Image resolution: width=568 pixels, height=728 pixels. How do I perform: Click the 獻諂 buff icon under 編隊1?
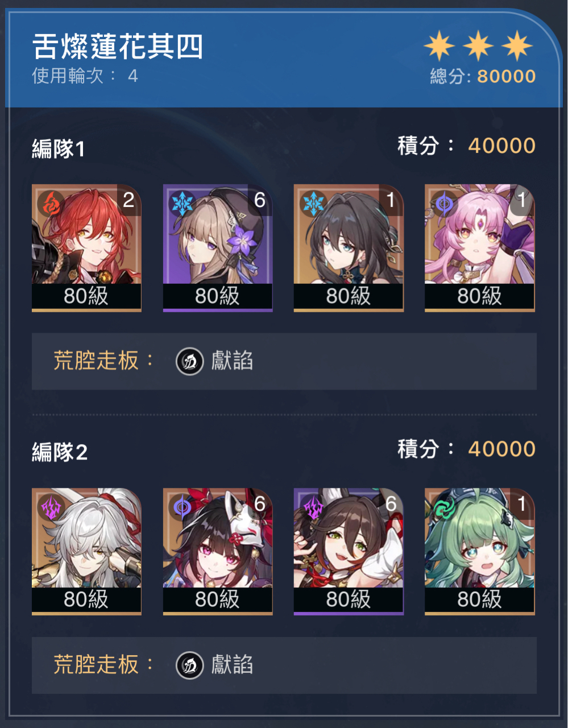click(x=190, y=361)
